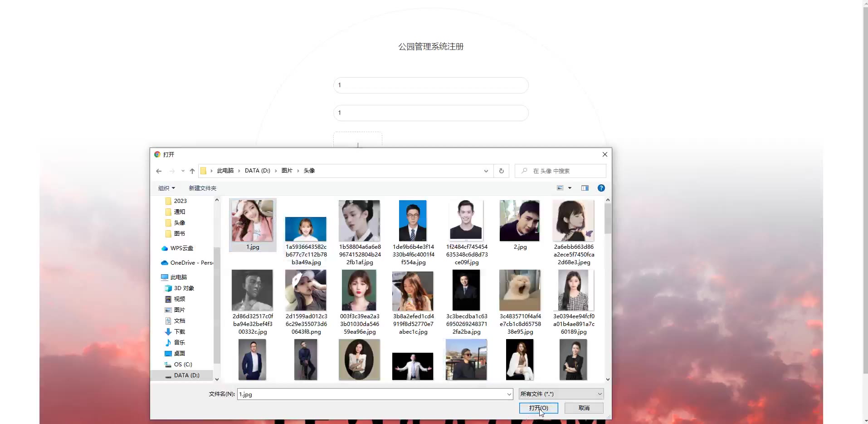Select 此电脑 in the breadcrumb path
This screenshot has width=868, height=424.
coord(225,171)
